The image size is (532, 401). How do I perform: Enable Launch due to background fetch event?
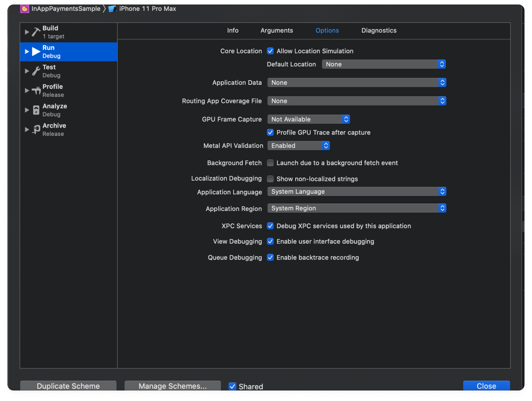[x=270, y=163]
